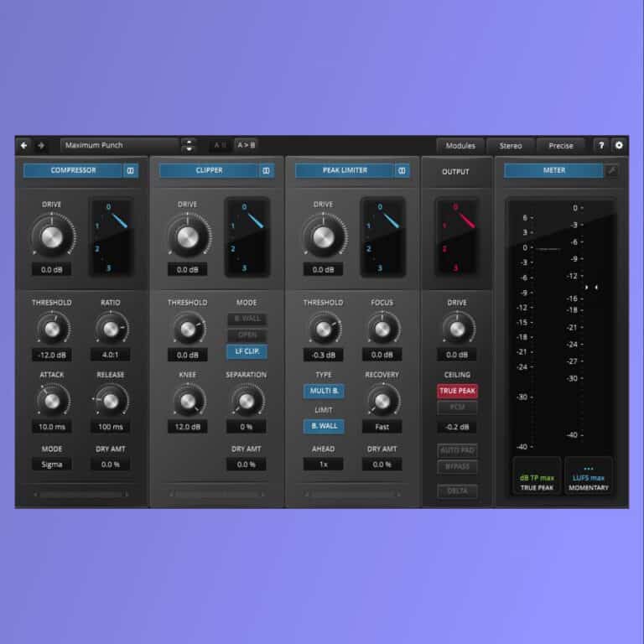644x644 pixels.
Task: Click Compressor DRY AMT 0.0 % field
Action: point(111,465)
